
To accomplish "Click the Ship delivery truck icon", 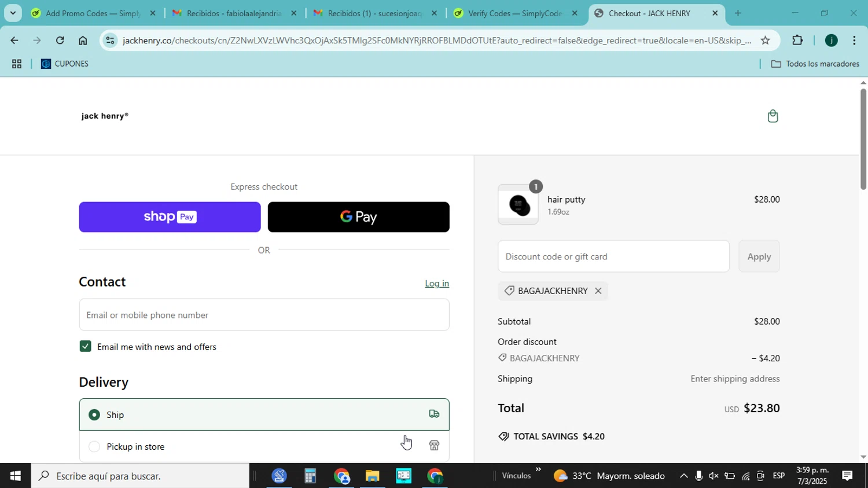I will tap(434, 414).
